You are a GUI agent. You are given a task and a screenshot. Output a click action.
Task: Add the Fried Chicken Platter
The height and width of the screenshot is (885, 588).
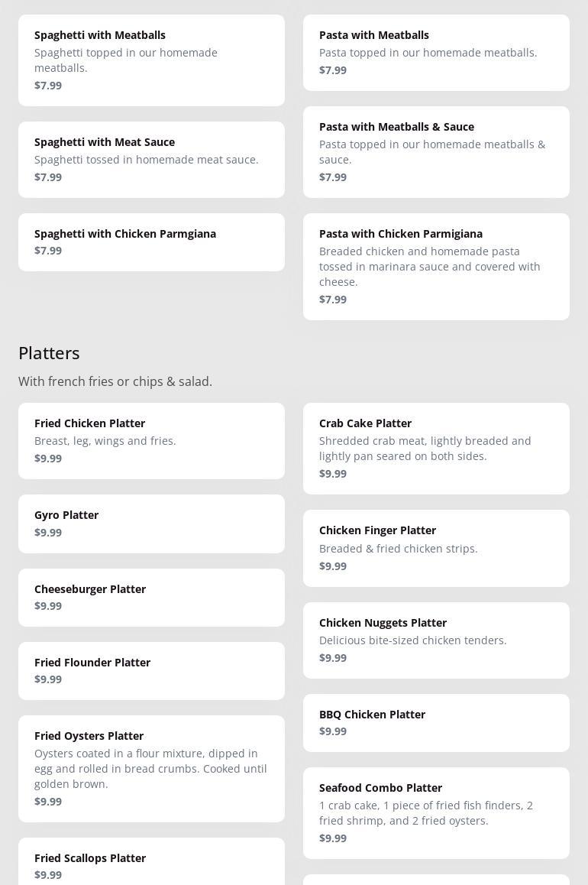pos(151,440)
